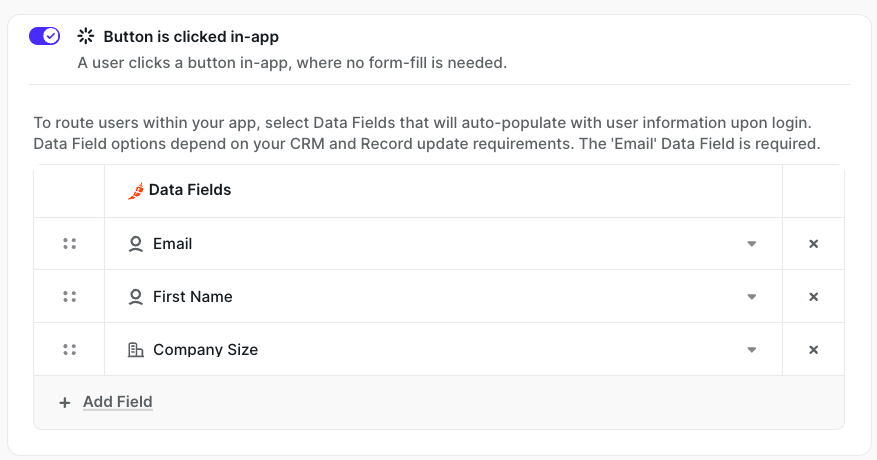Click the person icon in the Email field
The height and width of the screenshot is (460, 877).
(136, 244)
